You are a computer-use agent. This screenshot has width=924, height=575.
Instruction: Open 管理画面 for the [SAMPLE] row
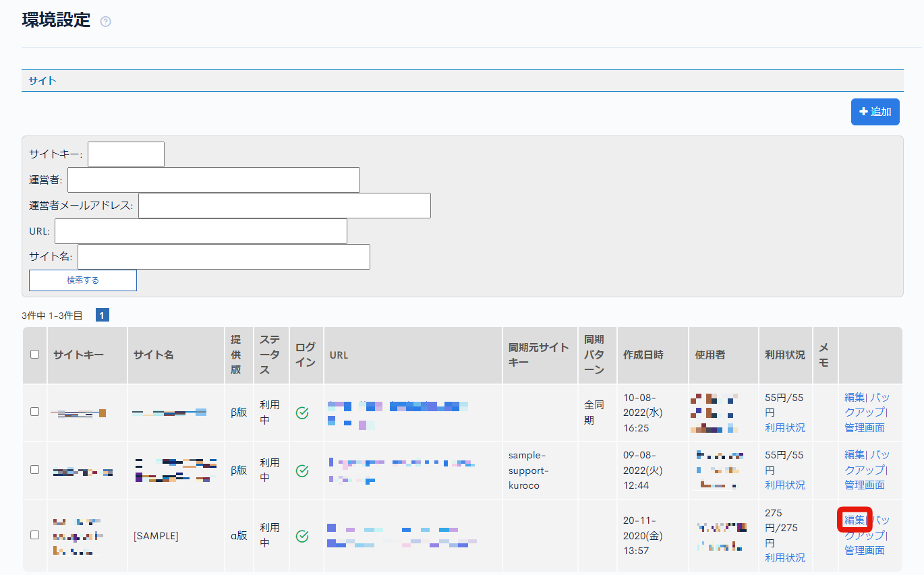865,550
